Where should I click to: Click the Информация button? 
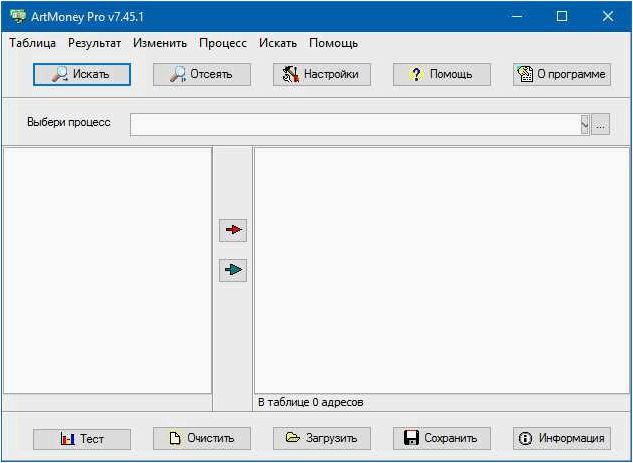pos(562,438)
